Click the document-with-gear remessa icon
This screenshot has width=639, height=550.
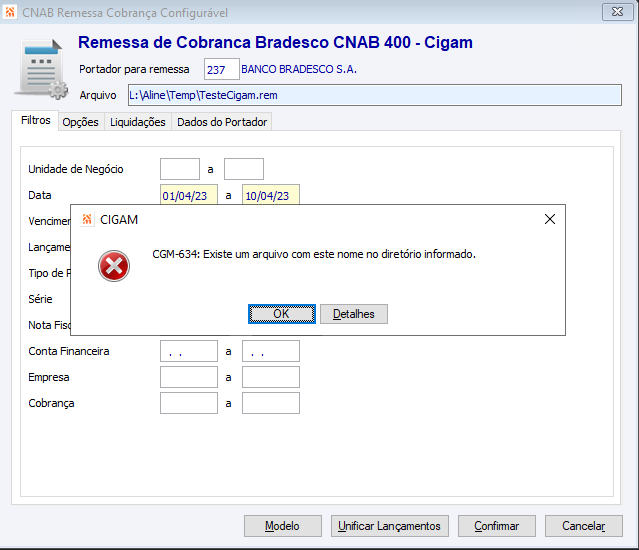coord(41,69)
